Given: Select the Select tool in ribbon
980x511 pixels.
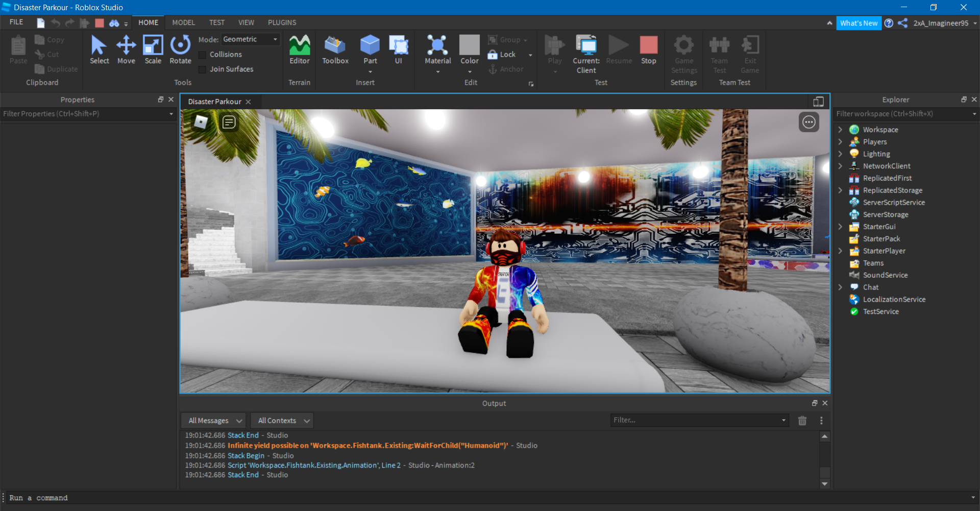Looking at the screenshot, I should (x=99, y=50).
